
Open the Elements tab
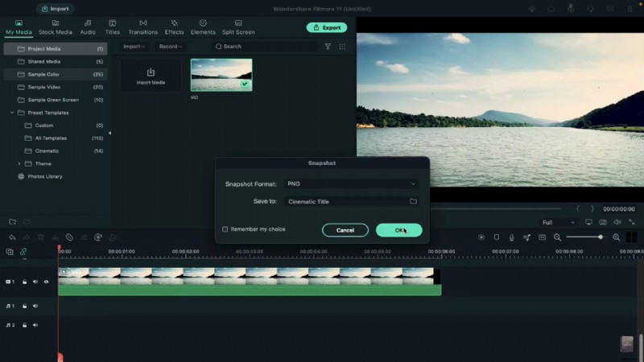(203, 27)
